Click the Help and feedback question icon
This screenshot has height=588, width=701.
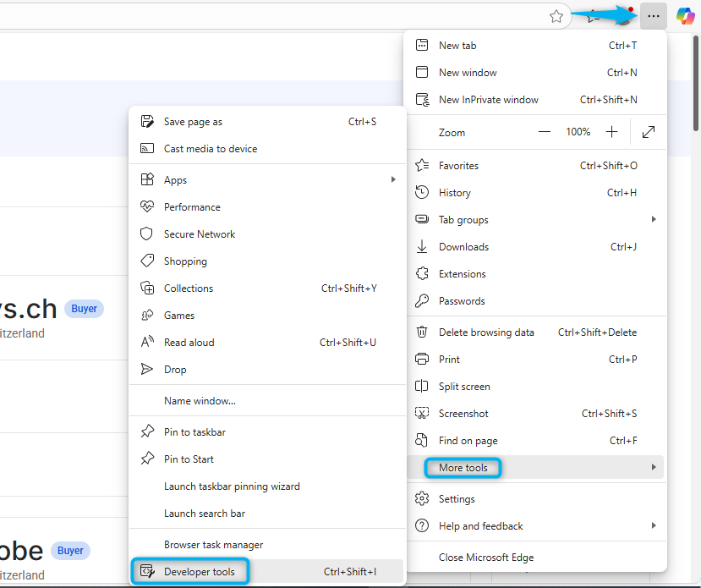[422, 525]
